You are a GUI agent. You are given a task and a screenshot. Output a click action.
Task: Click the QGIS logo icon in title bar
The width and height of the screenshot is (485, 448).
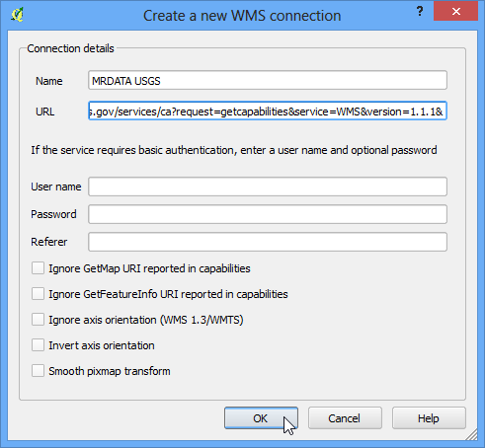pos(17,15)
